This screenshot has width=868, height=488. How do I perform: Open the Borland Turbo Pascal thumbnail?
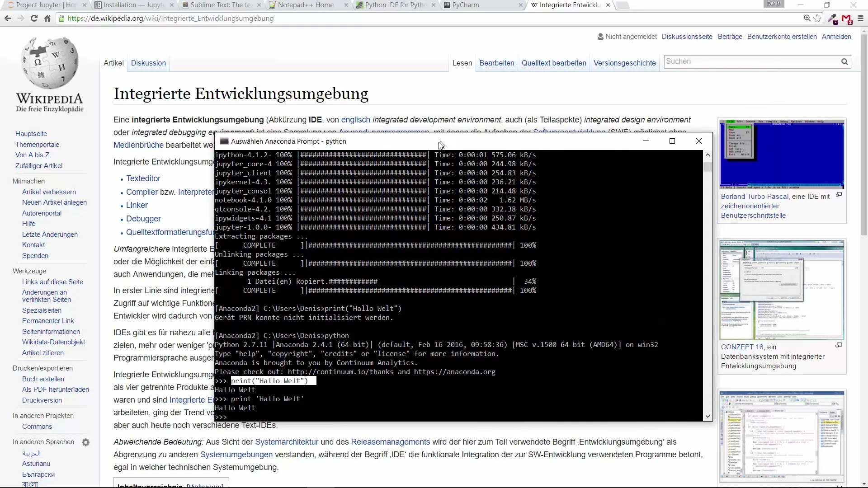(x=782, y=154)
